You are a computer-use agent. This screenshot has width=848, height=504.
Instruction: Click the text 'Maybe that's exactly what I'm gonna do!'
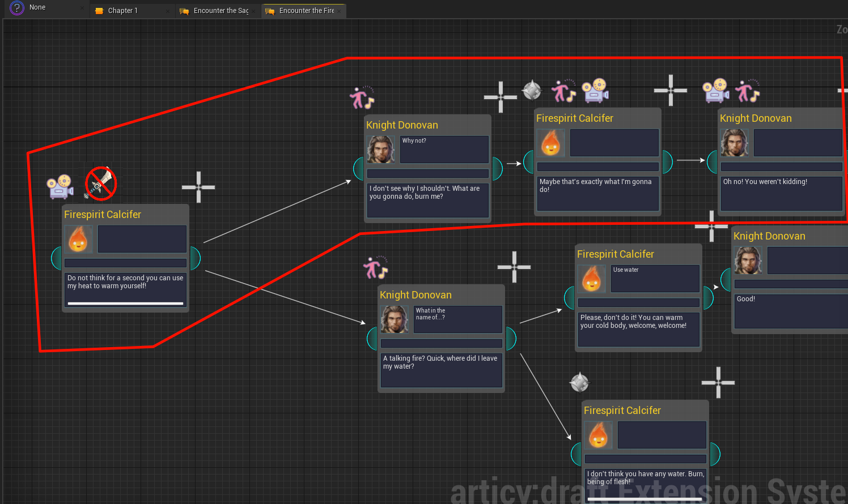pos(596,186)
